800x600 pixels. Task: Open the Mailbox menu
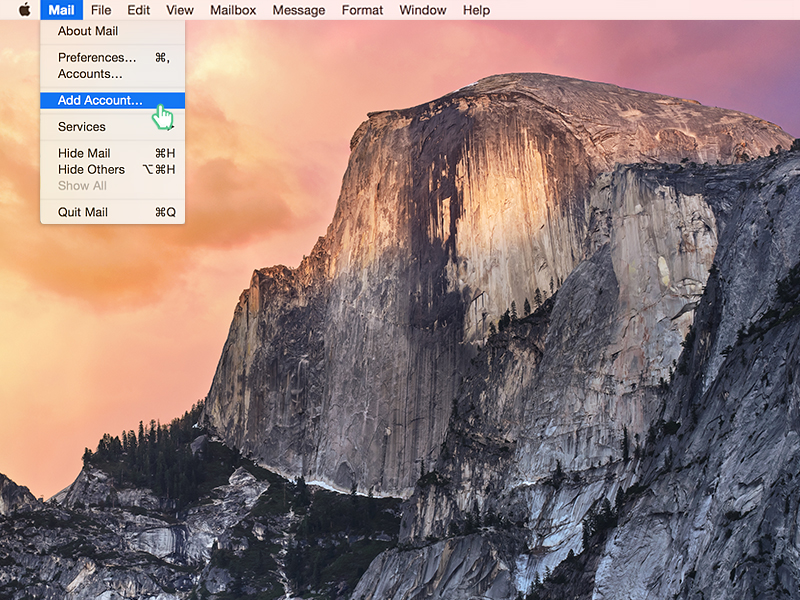coord(233,10)
